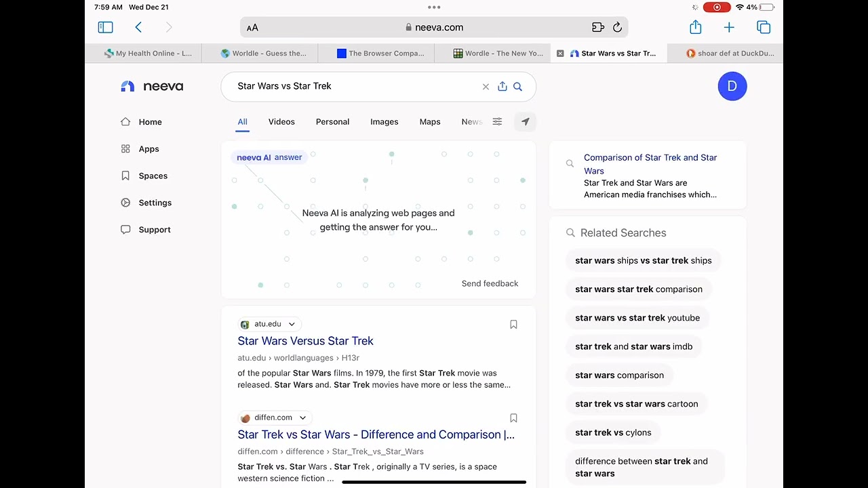Expand the atu.edu source dropdown

point(292,325)
